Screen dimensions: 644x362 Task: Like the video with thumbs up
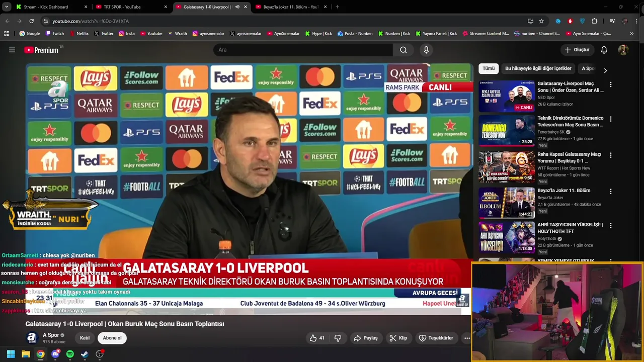click(317, 338)
